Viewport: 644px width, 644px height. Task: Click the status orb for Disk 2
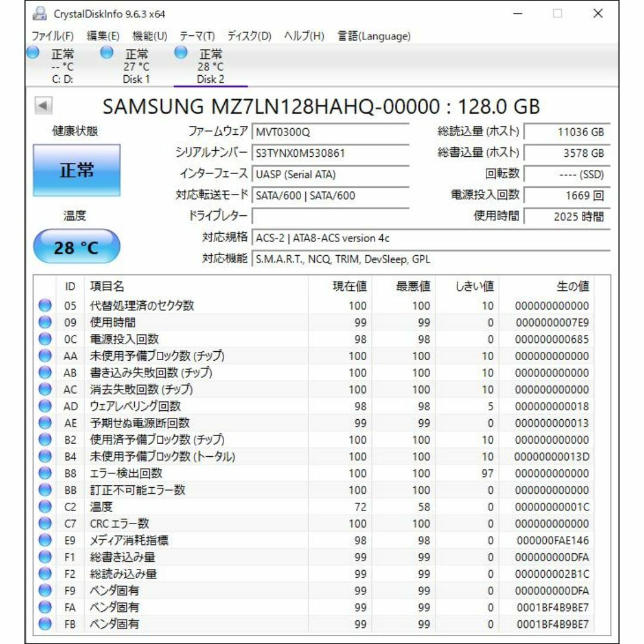point(181,52)
